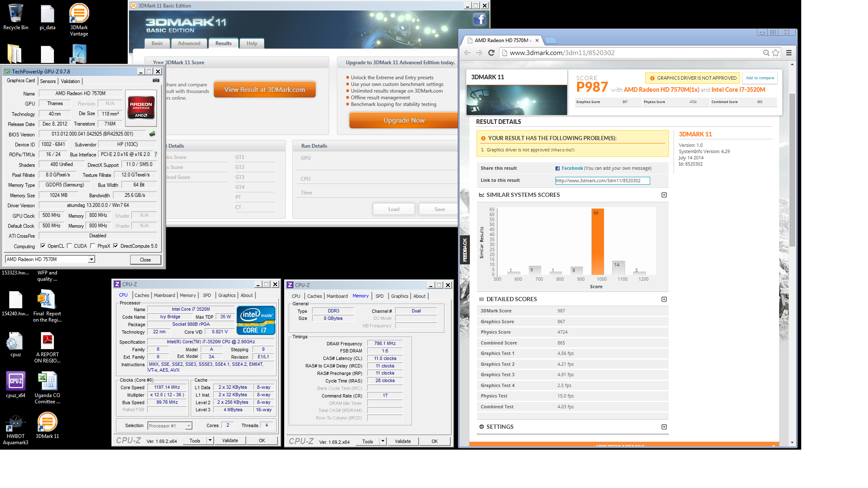
Task: Toggle OpenCL checkbox in GPU-Z
Action: (43, 246)
